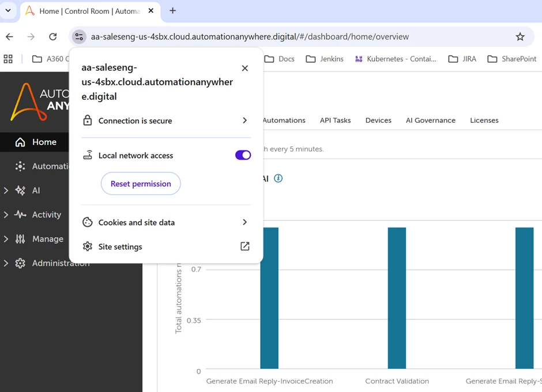Click the Administration gear icon in sidebar
The height and width of the screenshot is (392, 542).
20,263
